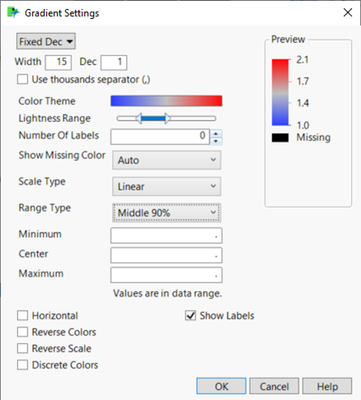Viewport: 361px width, 400px height.
Task: Open the Fixed Dec format dropdown
Action: click(x=46, y=42)
